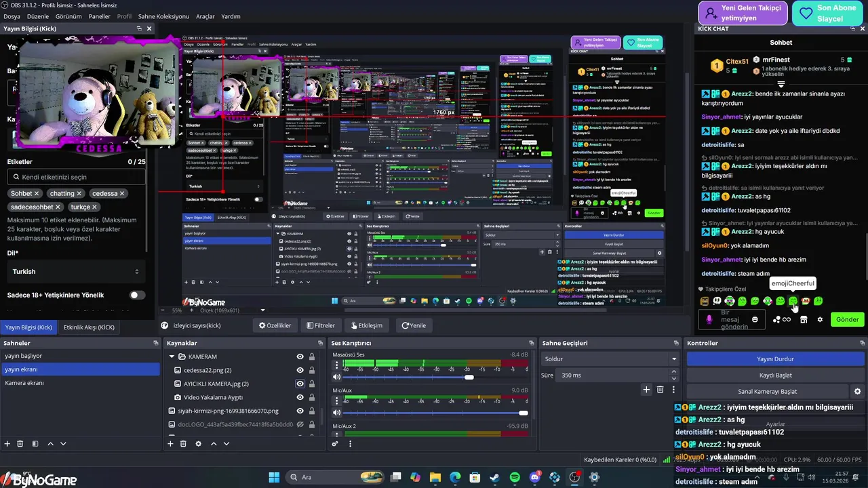Hide the KAMERAM group

300,357
